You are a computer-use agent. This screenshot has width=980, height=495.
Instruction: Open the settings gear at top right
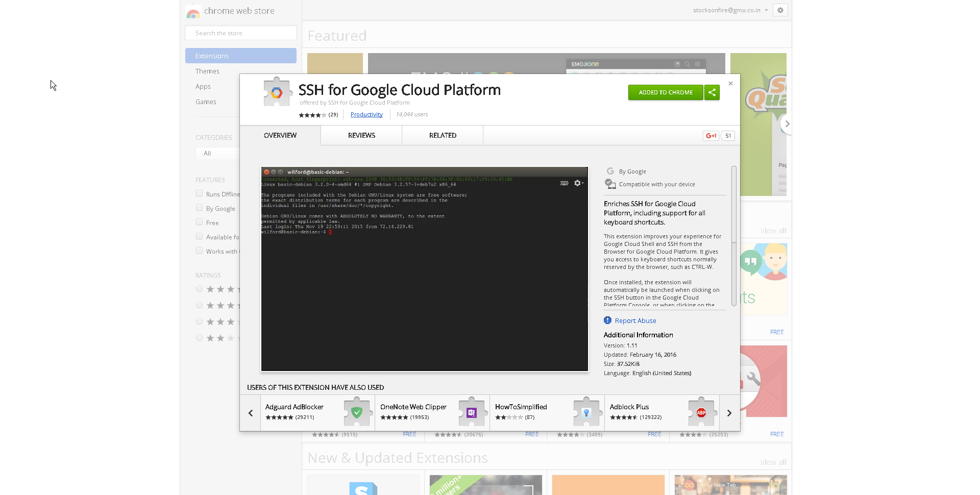click(x=780, y=10)
